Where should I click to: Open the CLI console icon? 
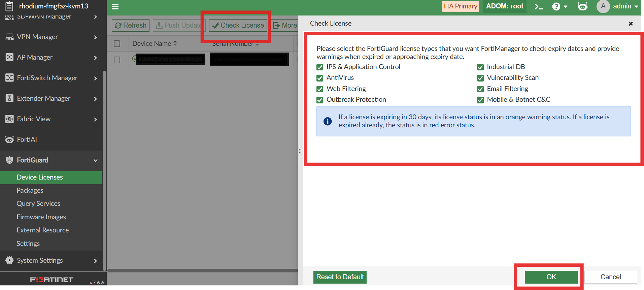pos(539,6)
